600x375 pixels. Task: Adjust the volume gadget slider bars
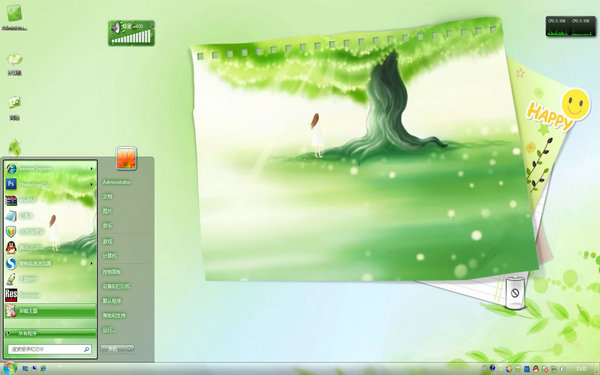coord(131,37)
